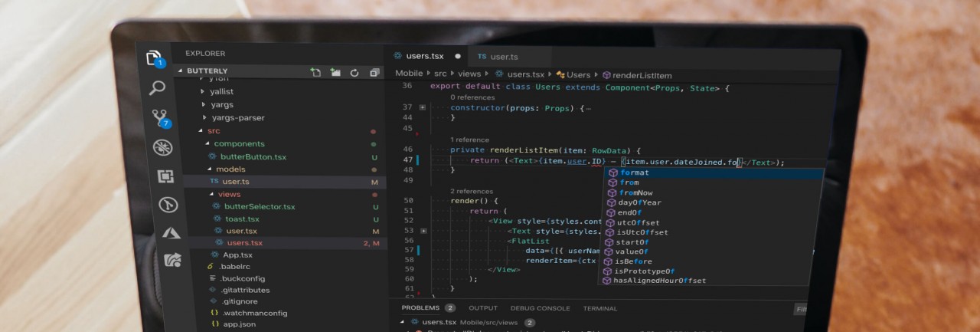Switch to the TERMINAL panel tab
980x332 pixels.
599,308
